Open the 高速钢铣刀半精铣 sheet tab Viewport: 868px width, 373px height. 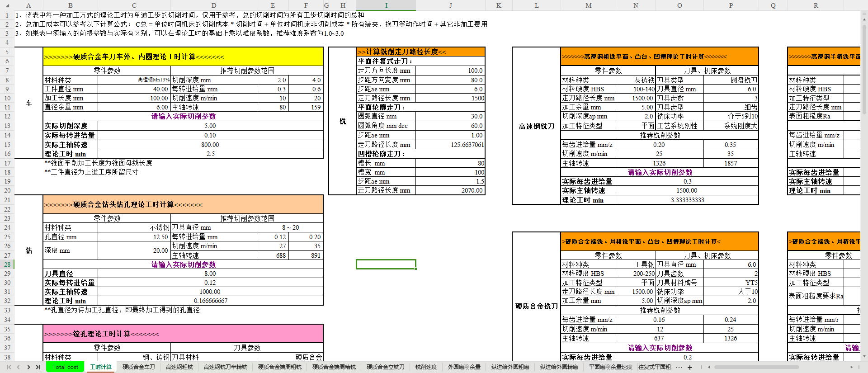click(226, 367)
